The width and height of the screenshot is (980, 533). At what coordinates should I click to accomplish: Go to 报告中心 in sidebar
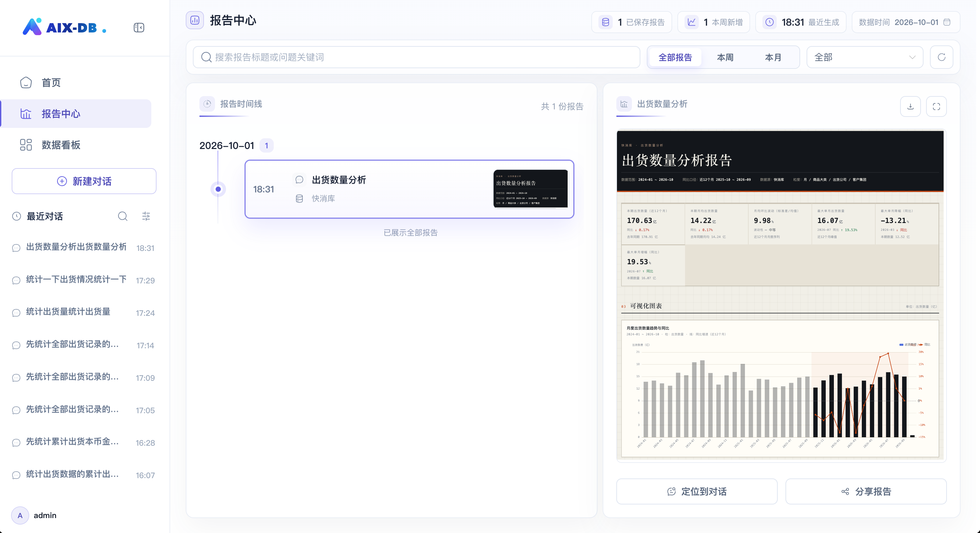pyautogui.click(x=76, y=114)
